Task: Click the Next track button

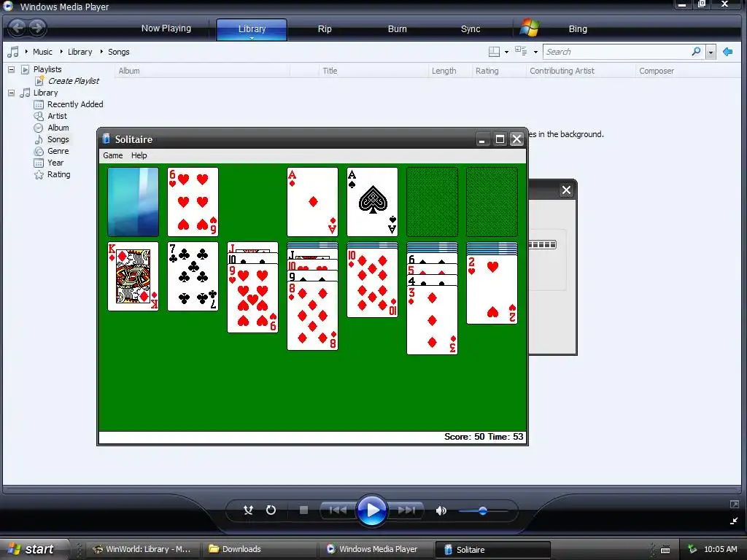Action: click(x=406, y=510)
